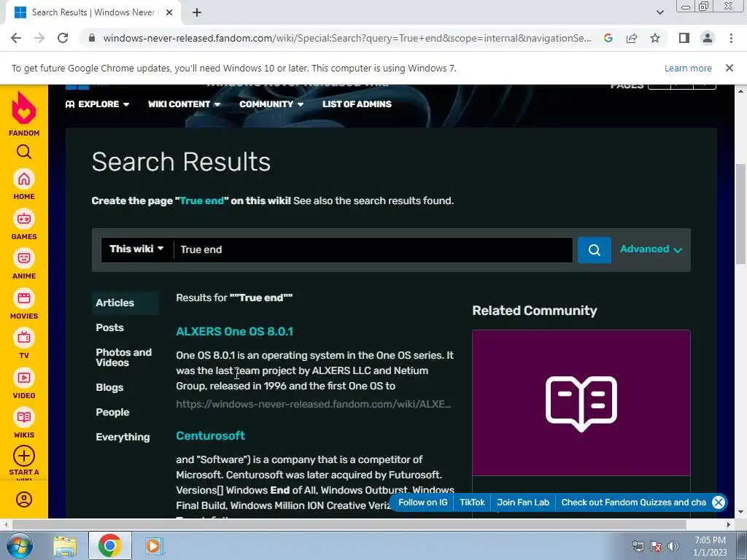Click Check out Fandom Quizzes link
Screen dimensions: 747x560
[x=633, y=502]
